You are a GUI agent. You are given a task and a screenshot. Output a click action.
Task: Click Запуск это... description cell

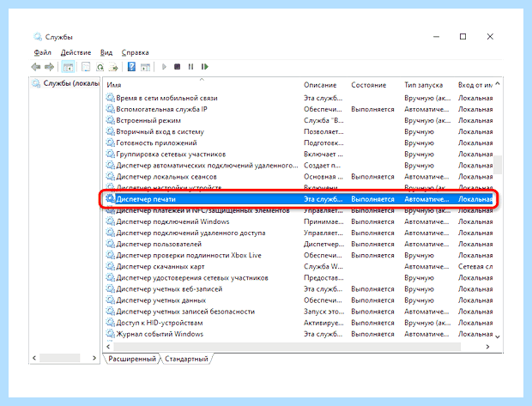(x=323, y=312)
